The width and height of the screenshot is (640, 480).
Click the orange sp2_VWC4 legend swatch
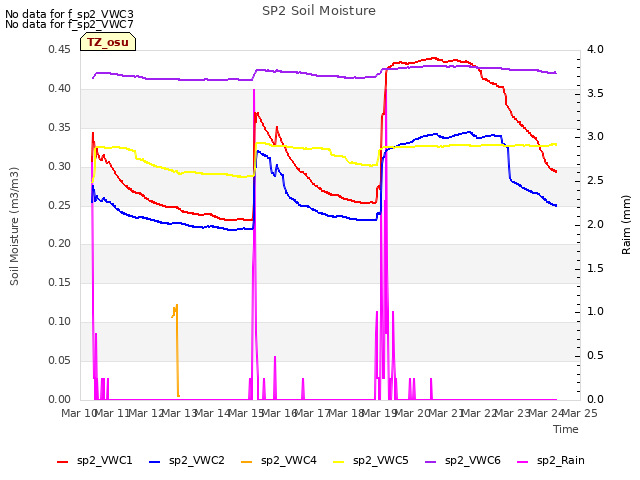[x=247, y=462]
